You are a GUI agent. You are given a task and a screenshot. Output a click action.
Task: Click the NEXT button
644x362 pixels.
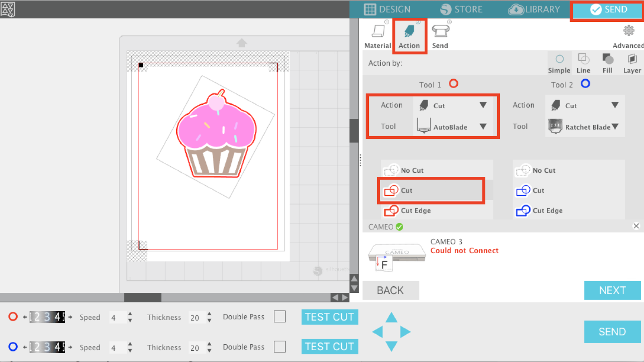612,290
